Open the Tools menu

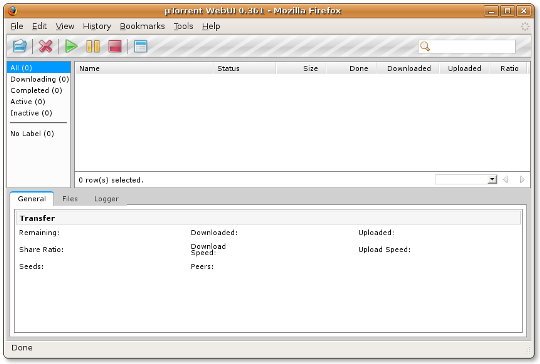pos(183,26)
